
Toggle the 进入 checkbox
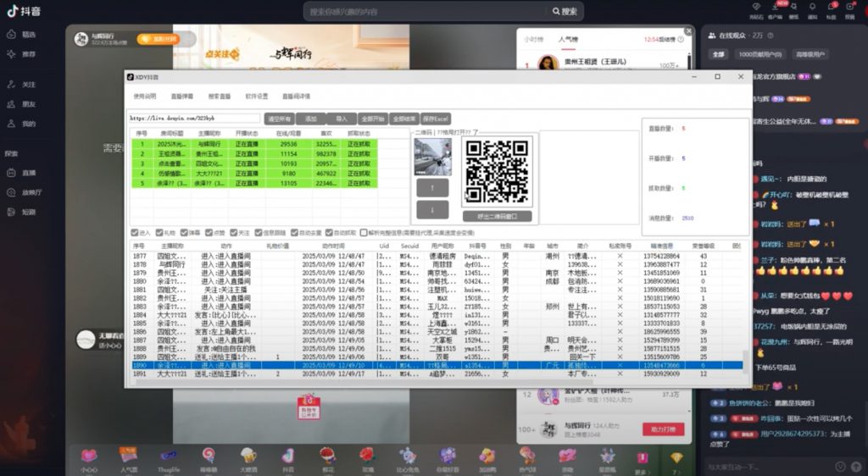[x=135, y=233]
